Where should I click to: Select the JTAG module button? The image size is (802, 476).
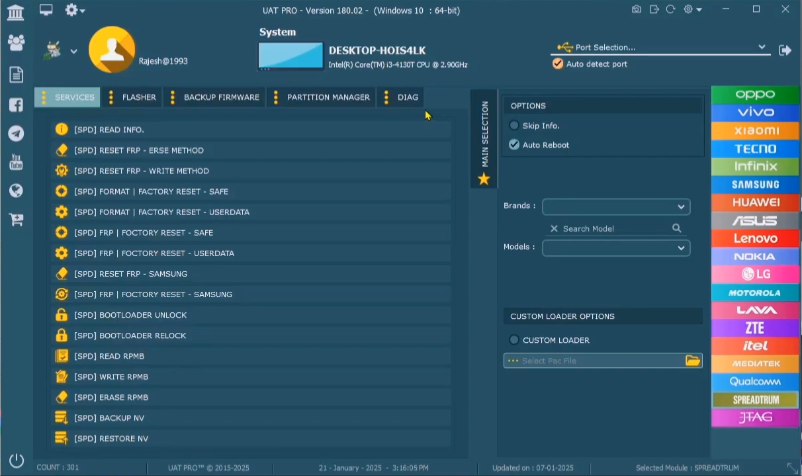coord(755,418)
